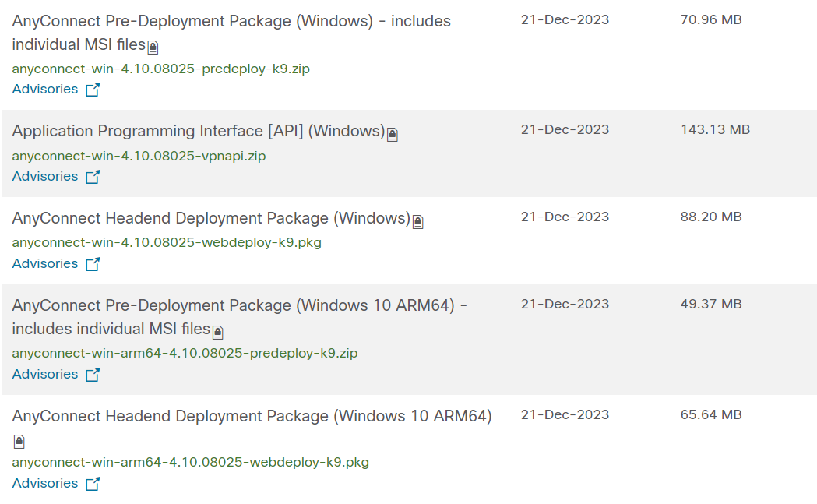Viewport: 817px width, 504px height.
Task: Select AnyConnect Headend Deployment Package (Windows) title
Action: [211, 218]
